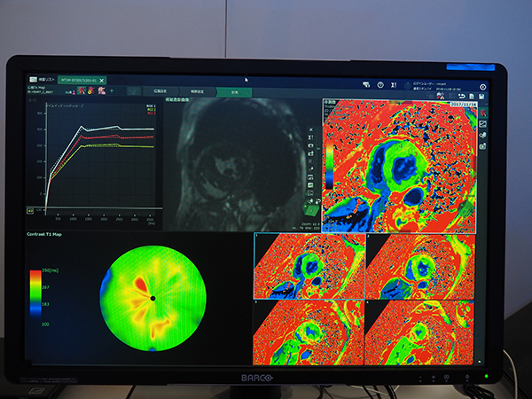Select the third heart ROI icon
532x399 pixels.
click(x=99, y=90)
